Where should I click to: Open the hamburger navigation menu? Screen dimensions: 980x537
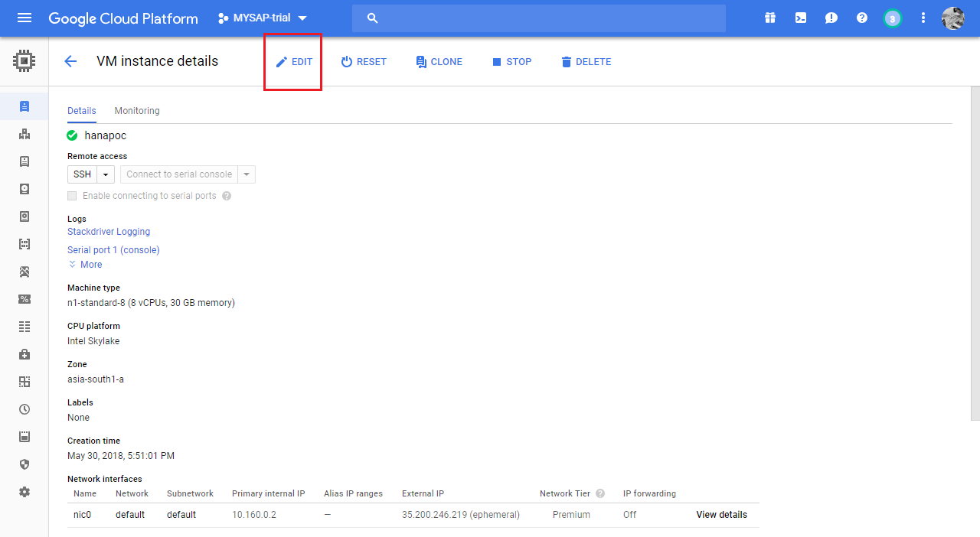(24, 18)
